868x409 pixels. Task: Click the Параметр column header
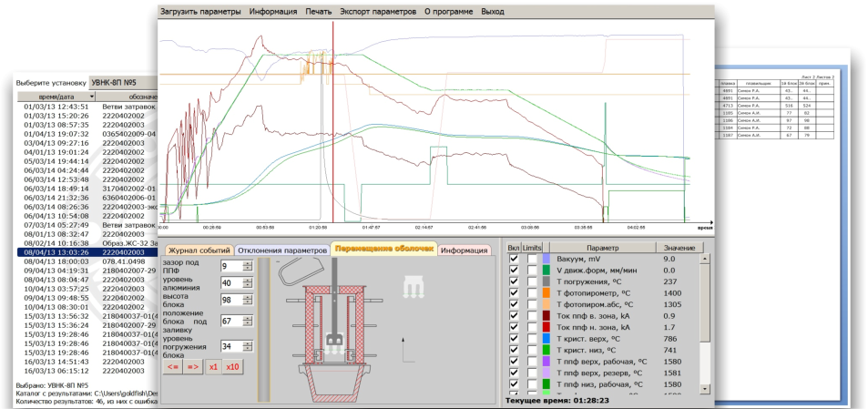point(603,248)
